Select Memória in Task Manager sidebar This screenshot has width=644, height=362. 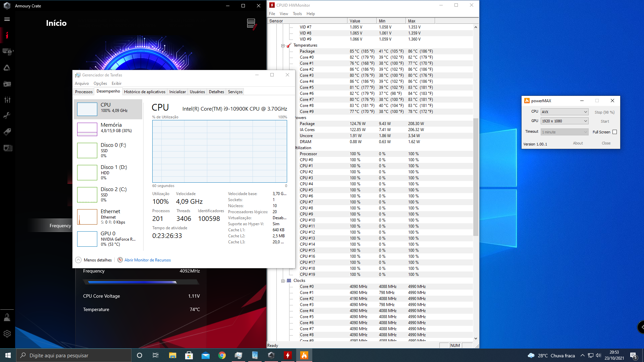click(x=108, y=129)
